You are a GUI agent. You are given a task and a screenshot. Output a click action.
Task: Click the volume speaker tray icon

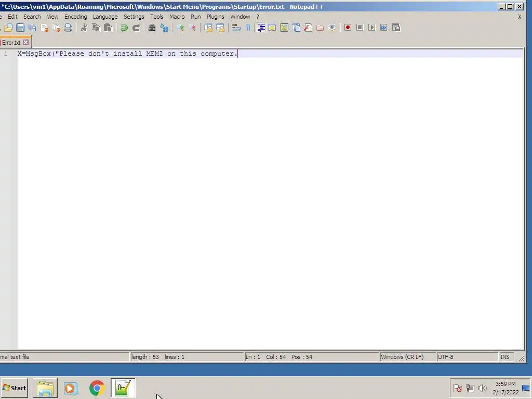[x=482, y=388]
